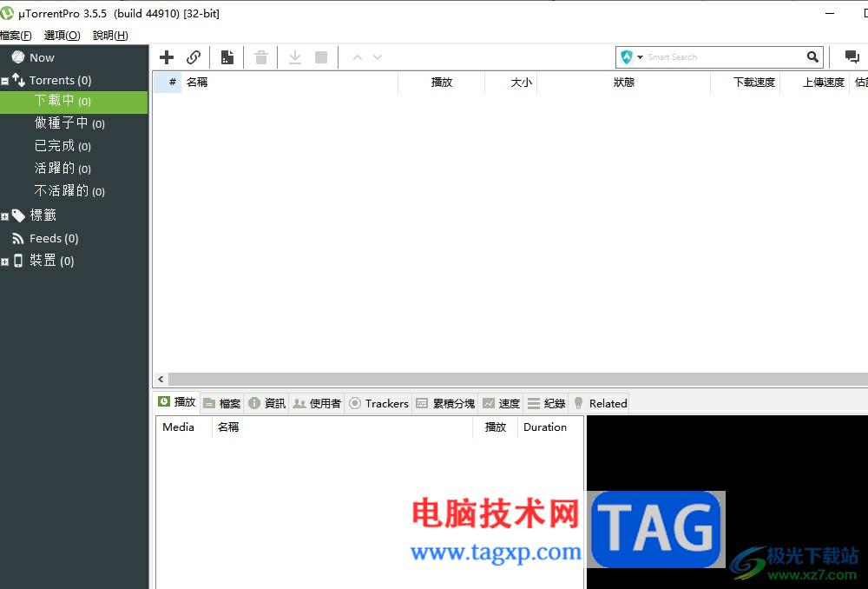Screen dimensions: 868x589
Task: Collapse the Torrents tree node
Action: point(4,82)
